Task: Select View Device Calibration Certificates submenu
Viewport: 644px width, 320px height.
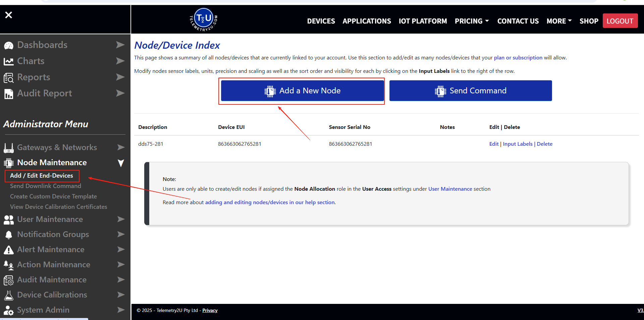Action: pyautogui.click(x=59, y=207)
